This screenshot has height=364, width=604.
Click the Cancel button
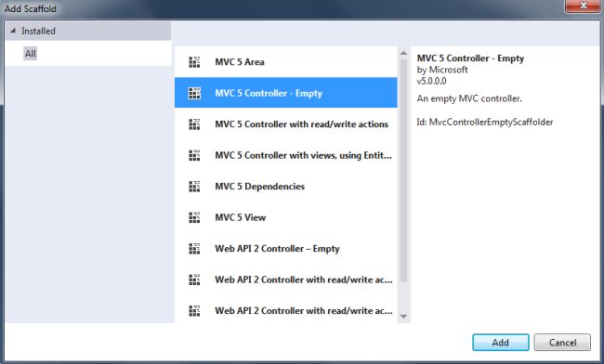[x=562, y=342]
